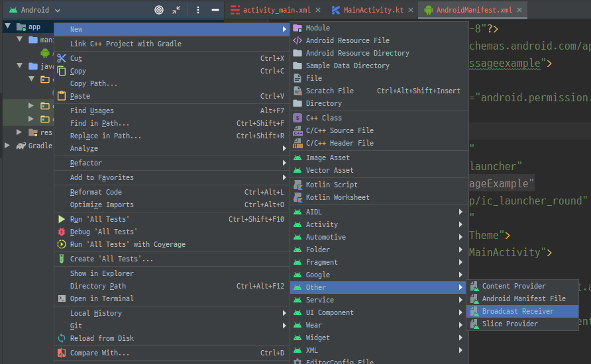
Task: Close the AndroidManifest.xml tab
Action: pyautogui.click(x=519, y=10)
